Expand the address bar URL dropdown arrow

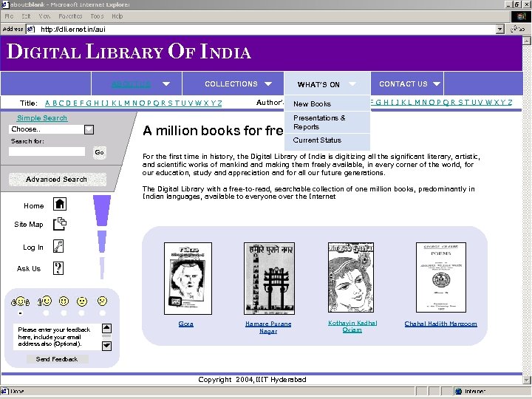coord(499,29)
